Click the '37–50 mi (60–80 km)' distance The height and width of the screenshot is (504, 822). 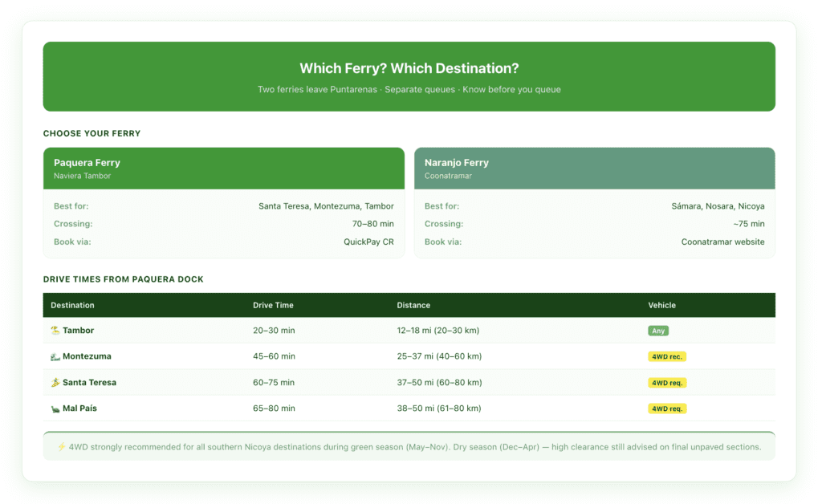439,383
